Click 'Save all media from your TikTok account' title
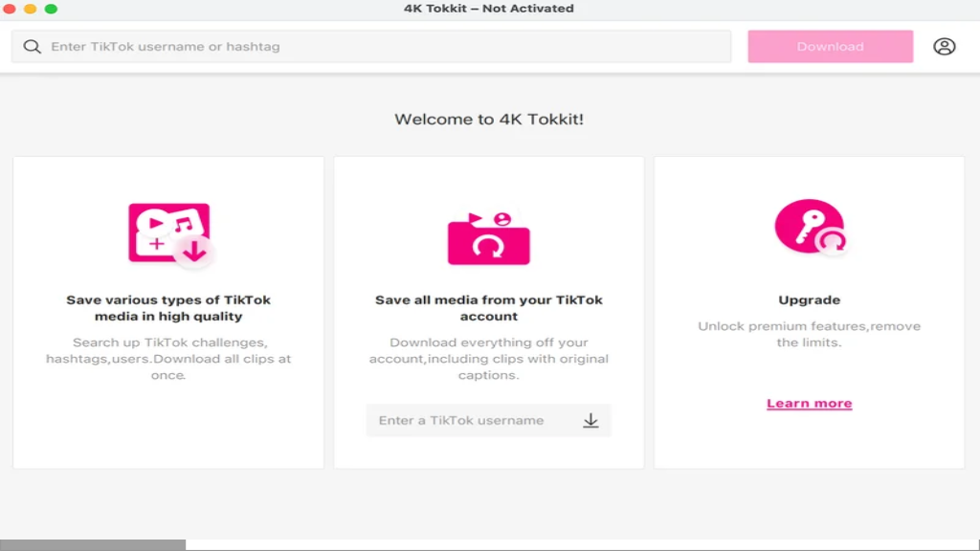 click(489, 308)
